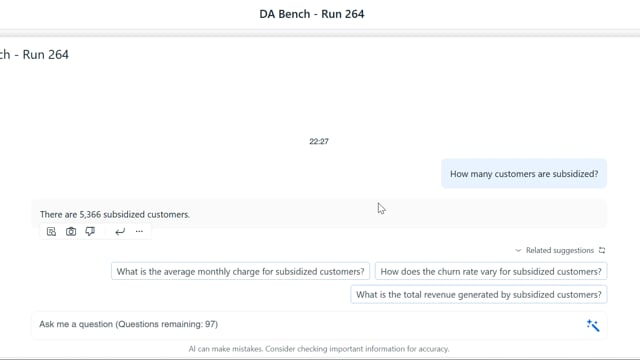640x360 pixels.
Task: Click the 'DA Bench - Run 264' top title
Action: tap(312, 14)
